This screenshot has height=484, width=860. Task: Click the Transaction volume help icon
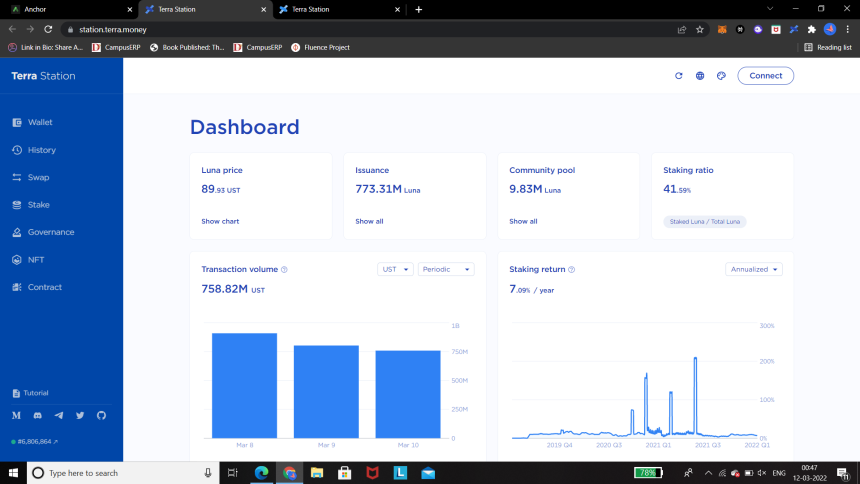click(284, 269)
